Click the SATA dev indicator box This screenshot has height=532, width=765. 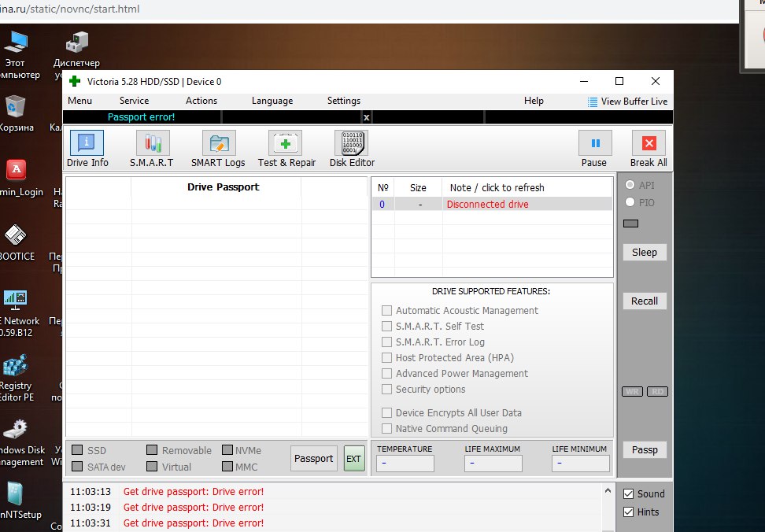pyautogui.click(x=77, y=466)
